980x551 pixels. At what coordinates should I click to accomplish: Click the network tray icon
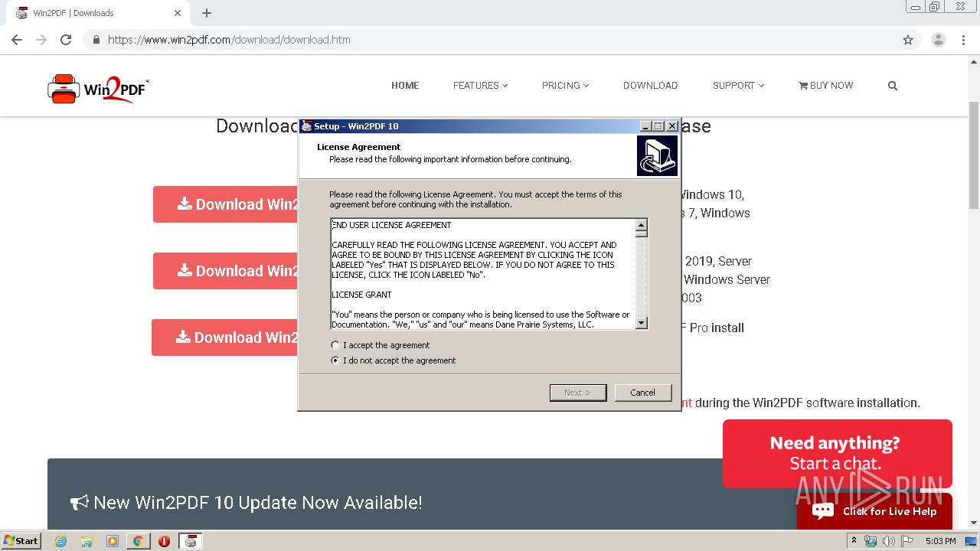click(x=871, y=541)
